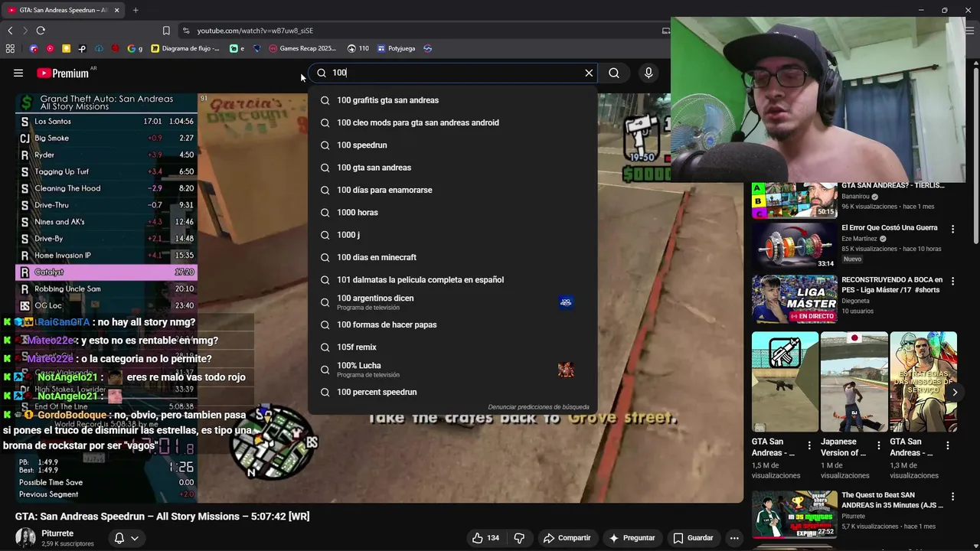The image size is (980, 551).
Task: Save video with the Guardar button
Action: (x=693, y=538)
